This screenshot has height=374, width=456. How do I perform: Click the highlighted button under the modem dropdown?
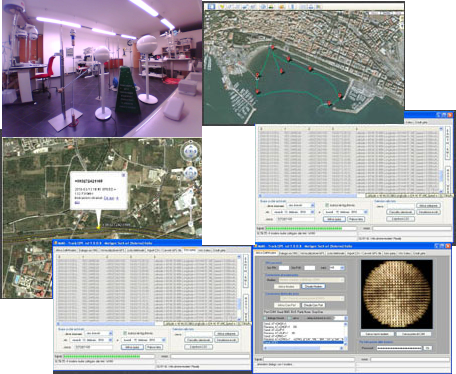[313, 286]
